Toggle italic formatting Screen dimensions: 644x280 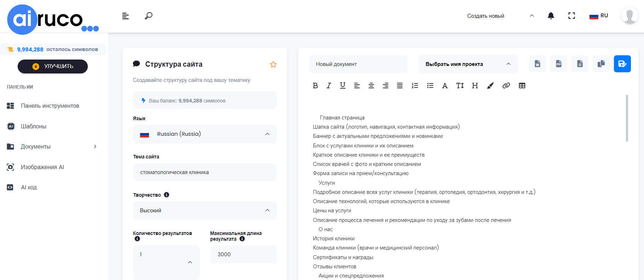tap(329, 85)
